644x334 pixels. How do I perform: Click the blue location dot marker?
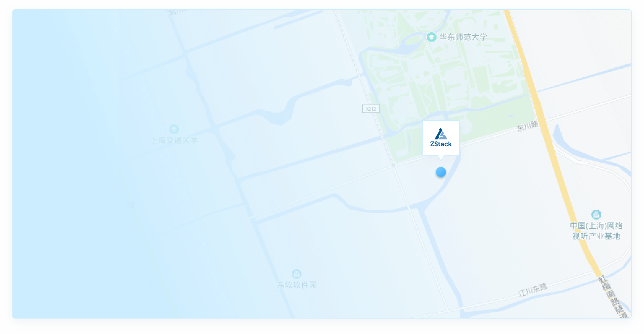[x=441, y=172]
